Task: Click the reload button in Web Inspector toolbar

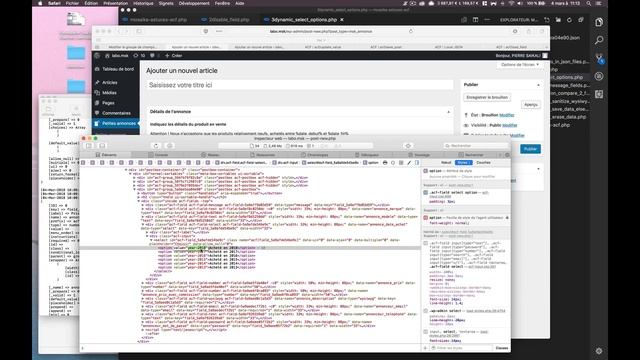Action: click(156, 146)
